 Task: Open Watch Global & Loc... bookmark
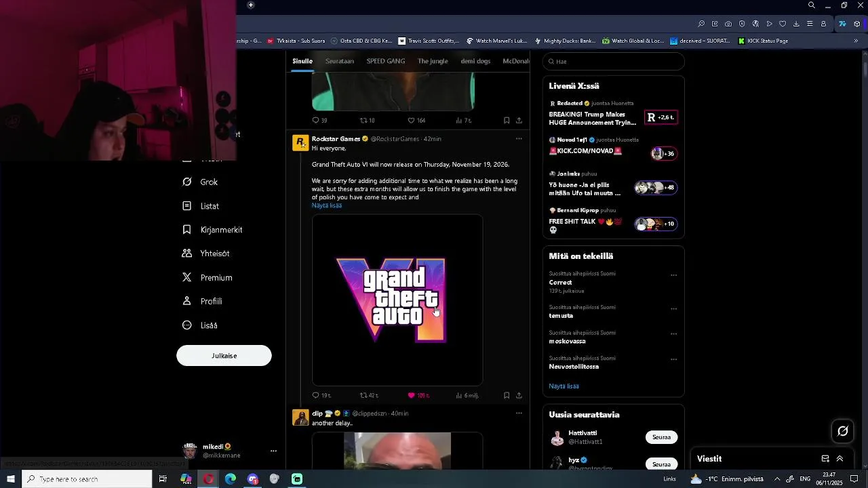click(633, 41)
